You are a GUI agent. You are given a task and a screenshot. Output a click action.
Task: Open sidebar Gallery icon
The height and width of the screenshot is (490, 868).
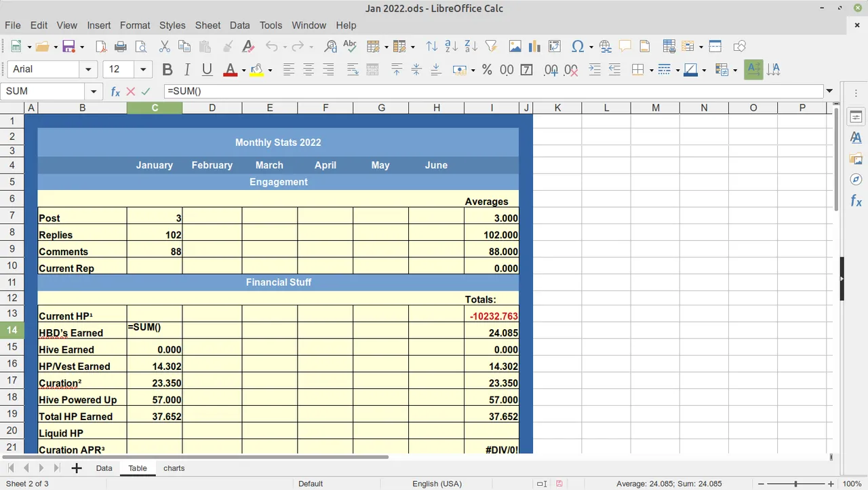[x=856, y=159]
